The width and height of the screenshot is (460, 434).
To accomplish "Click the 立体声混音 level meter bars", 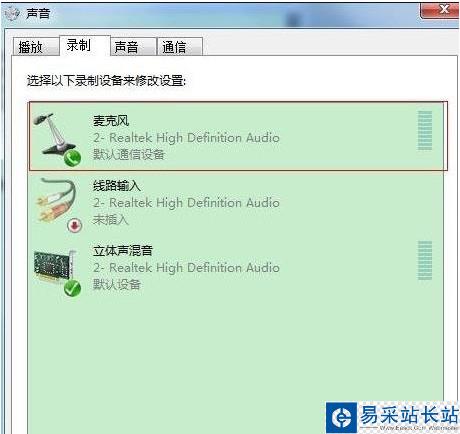I will [425, 260].
